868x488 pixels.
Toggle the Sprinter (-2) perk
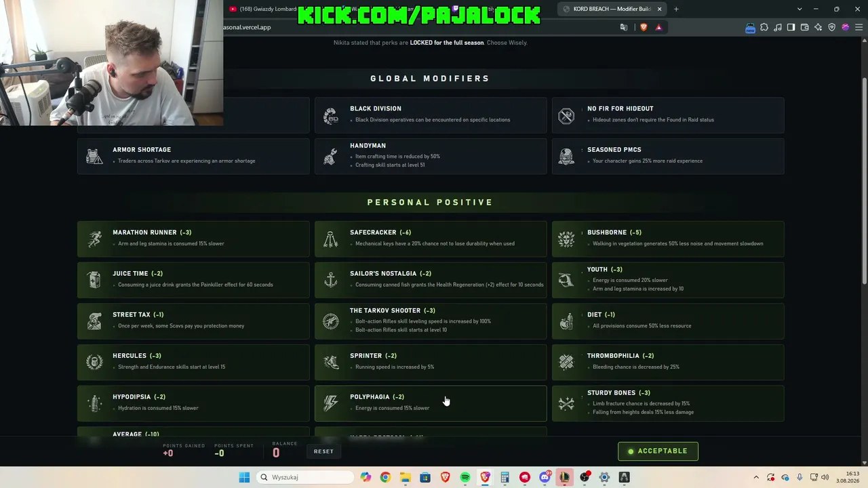point(431,362)
